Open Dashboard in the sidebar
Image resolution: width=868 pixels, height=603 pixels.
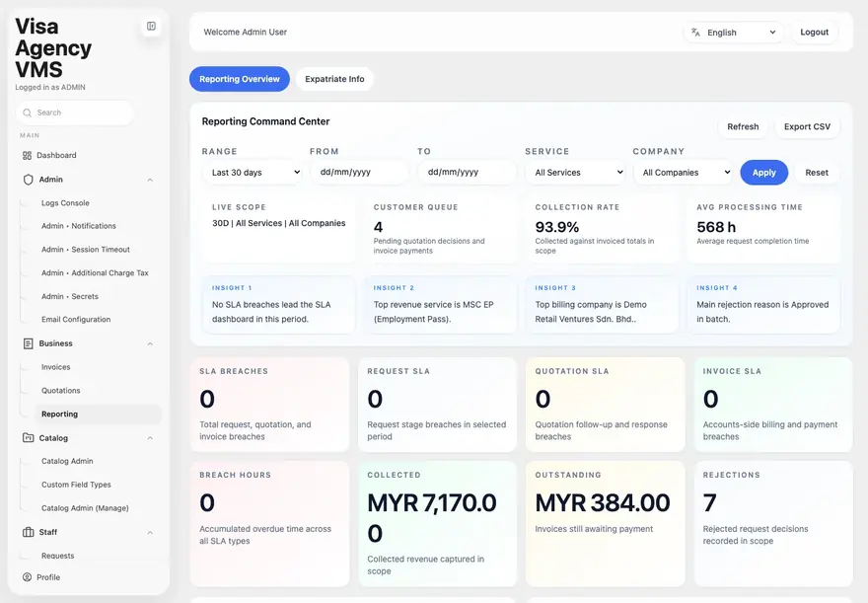56,156
